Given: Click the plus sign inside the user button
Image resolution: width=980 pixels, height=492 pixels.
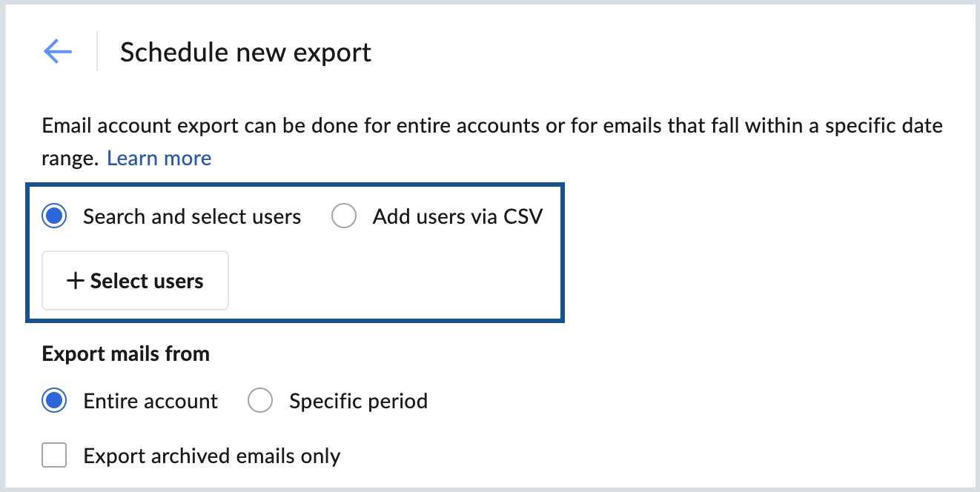Looking at the screenshot, I should tap(74, 280).
